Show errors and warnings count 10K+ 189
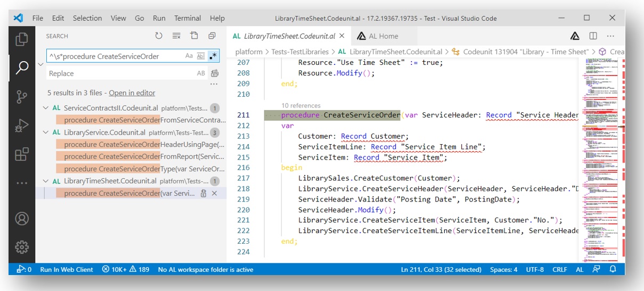 [x=126, y=269]
